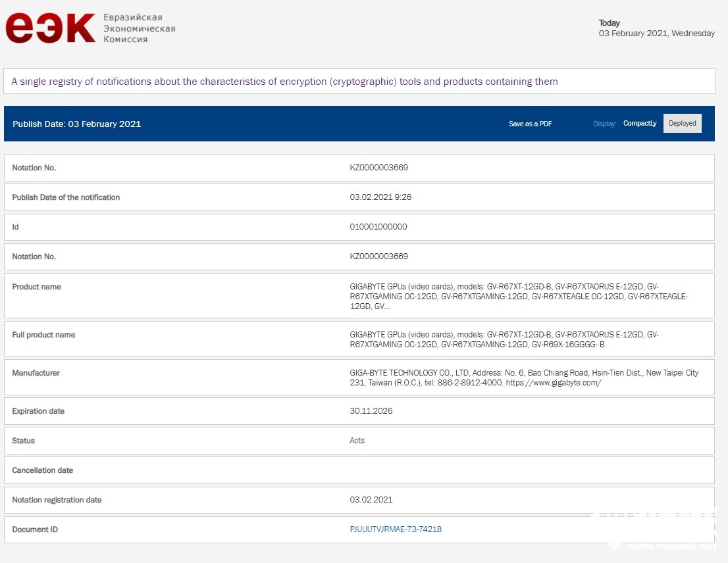Click the Status value Acts
728x563 pixels.
click(357, 441)
